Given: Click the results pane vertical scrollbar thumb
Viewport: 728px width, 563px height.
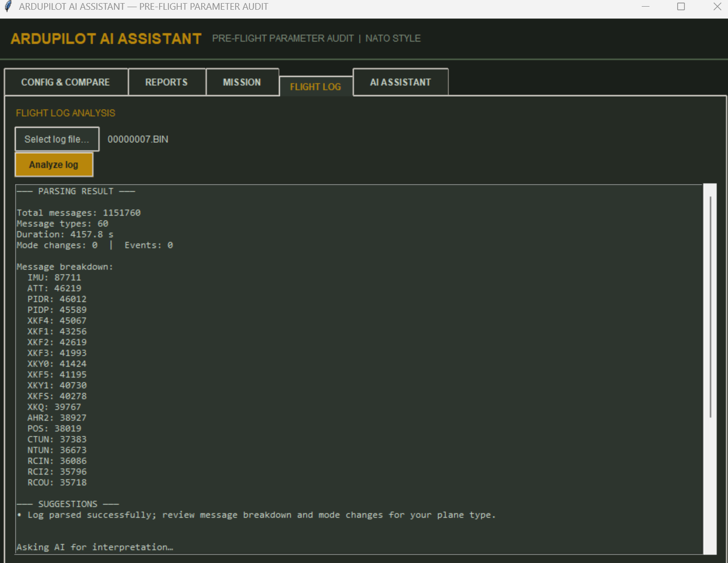Looking at the screenshot, I should click(x=711, y=307).
